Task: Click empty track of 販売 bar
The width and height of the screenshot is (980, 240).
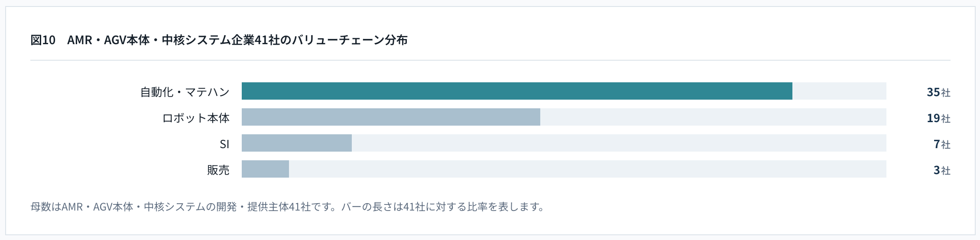Action: pos(587,169)
